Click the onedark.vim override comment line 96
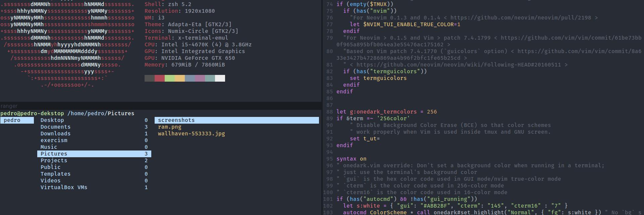 click(x=470, y=166)
